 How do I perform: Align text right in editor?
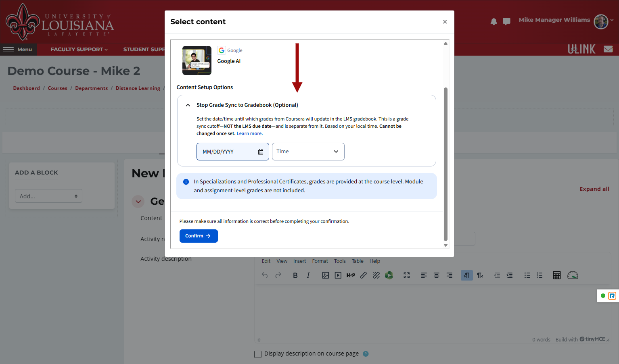(450, 275)
